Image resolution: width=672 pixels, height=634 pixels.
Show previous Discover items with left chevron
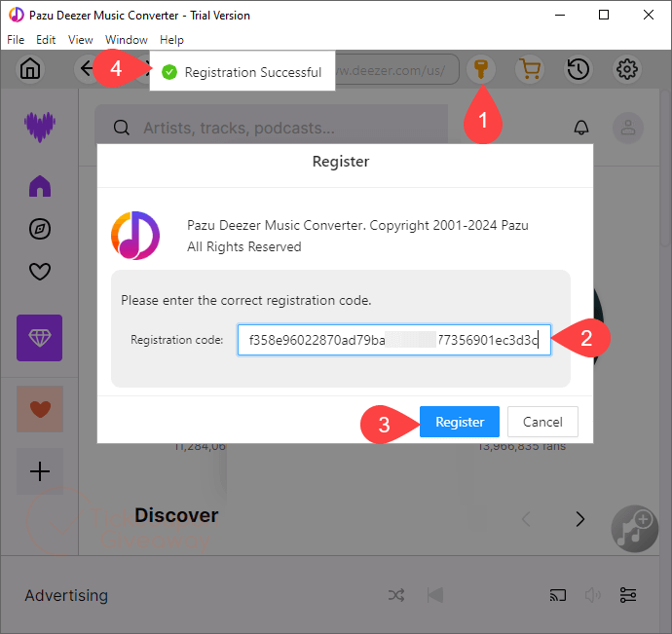(x=526, y=519)
